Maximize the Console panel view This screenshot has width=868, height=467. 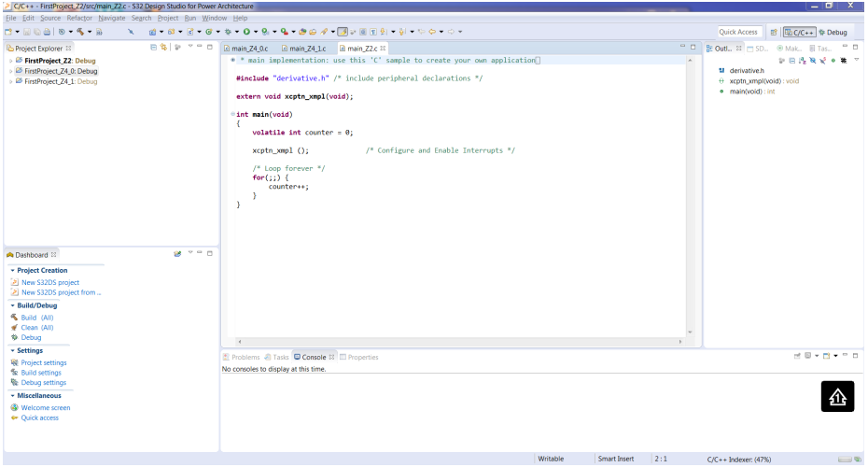[855, 357]
